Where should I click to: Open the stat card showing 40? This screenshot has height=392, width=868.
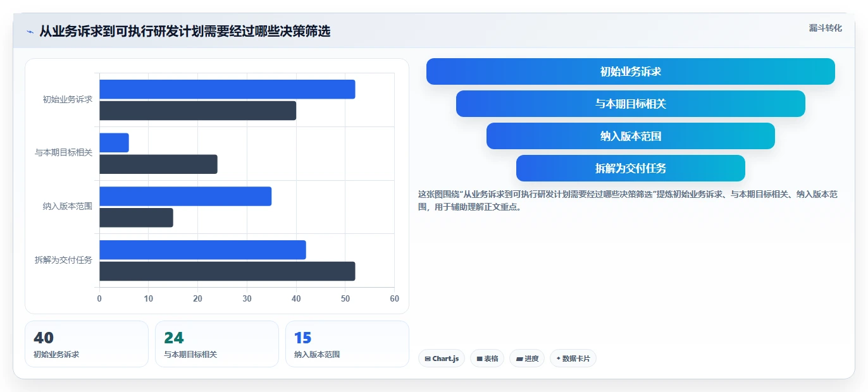[87, 344]
